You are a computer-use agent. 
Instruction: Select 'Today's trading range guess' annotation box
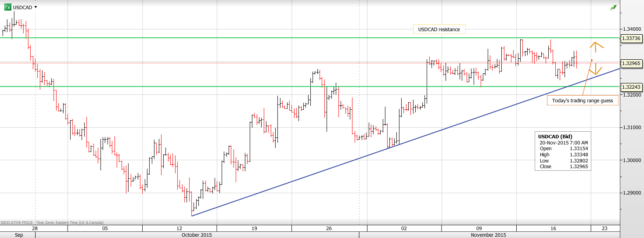coord(582,101)
